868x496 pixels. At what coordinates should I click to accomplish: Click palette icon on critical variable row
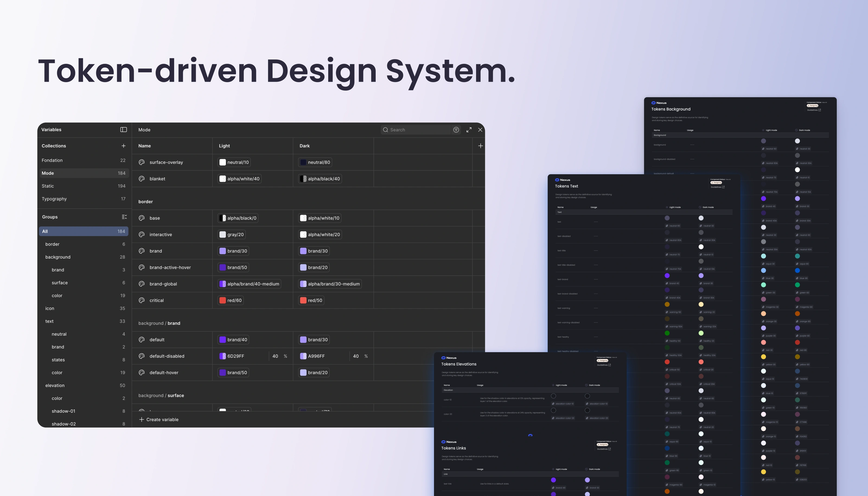coord(142,300)
